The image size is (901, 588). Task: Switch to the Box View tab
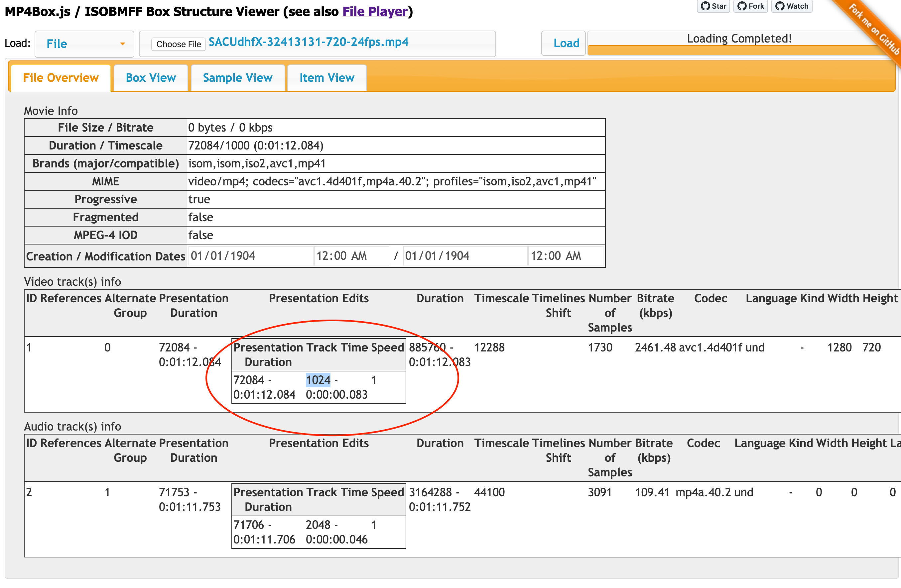pos(151,77)
